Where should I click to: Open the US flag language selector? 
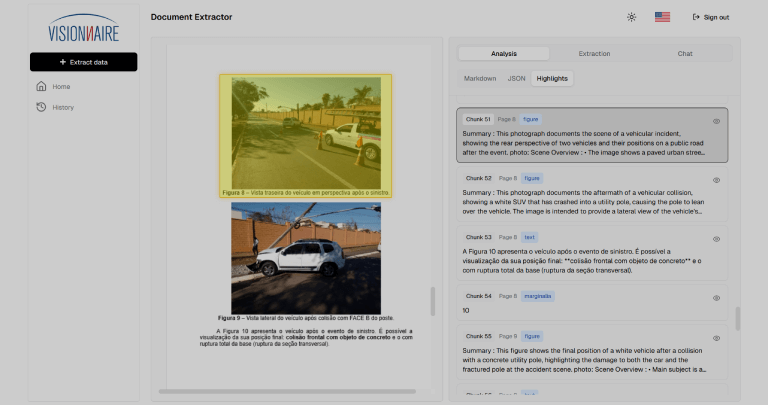(x=662, y=17)
